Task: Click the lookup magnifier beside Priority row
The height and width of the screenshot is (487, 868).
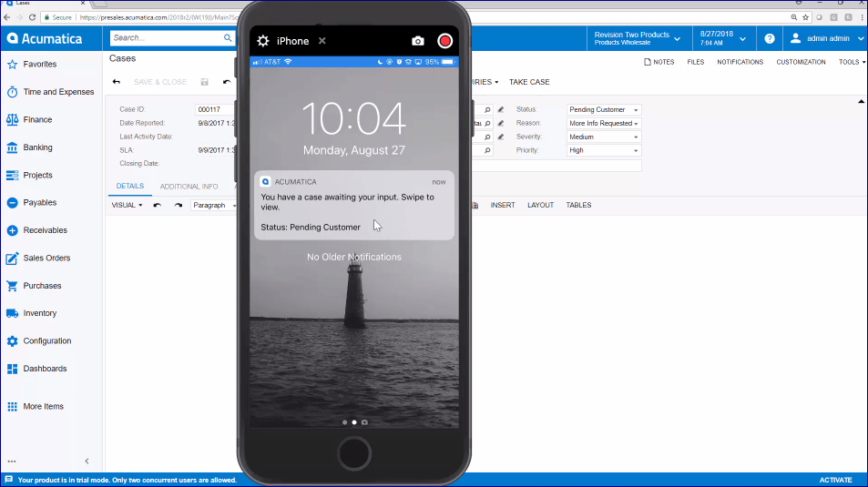Action: tap(487, 150)
